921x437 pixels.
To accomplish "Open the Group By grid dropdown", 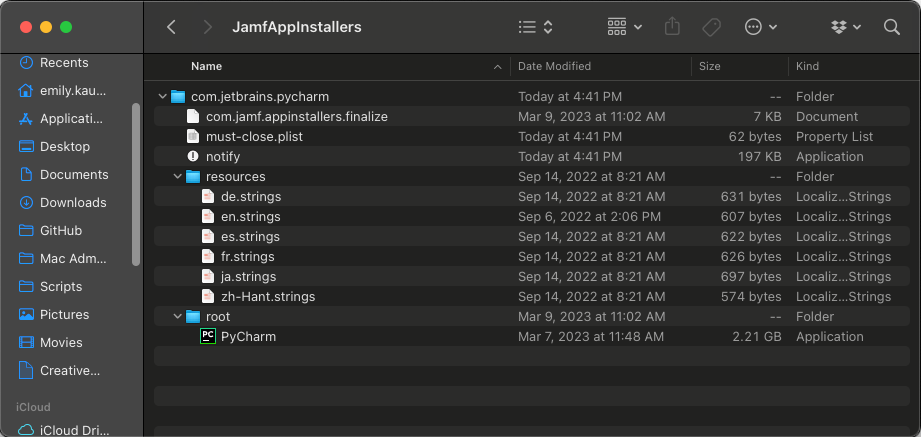I will pos(624,27).
